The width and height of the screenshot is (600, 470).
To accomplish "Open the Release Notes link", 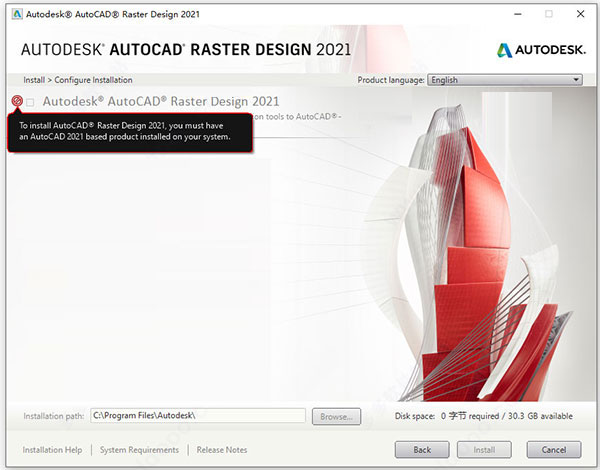I will (x=222, y=450).
